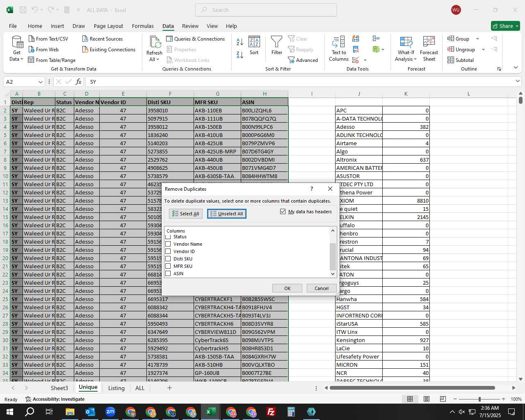The width and height of the screenshot is (525, 420).
Task: Open the Data Validation dropdown arrow
Action: [365, 60]
